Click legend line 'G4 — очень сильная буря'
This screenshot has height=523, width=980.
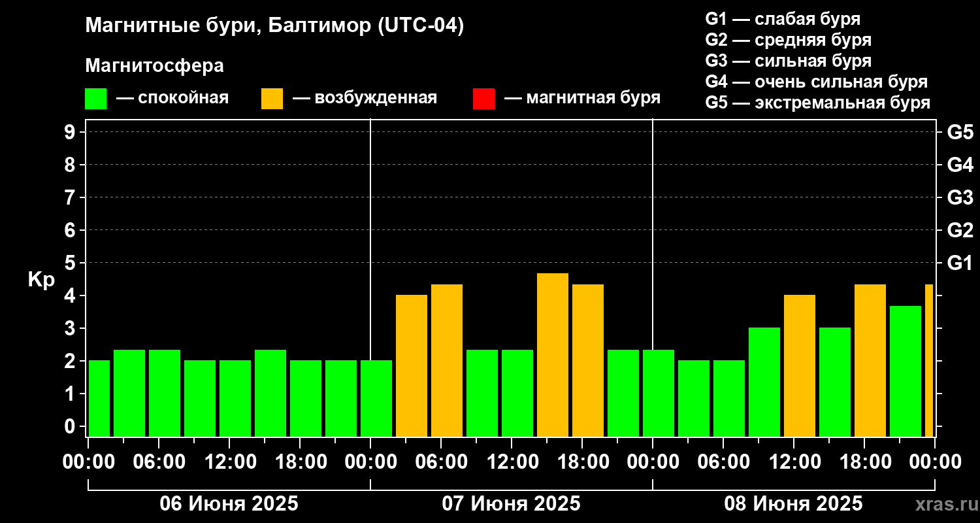point(816,82)
